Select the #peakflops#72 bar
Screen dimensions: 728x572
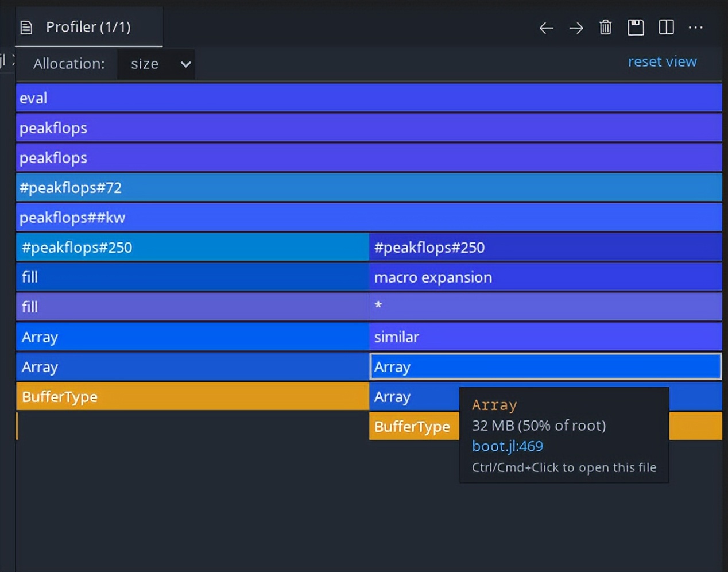pyautogui.click(x=369, y=187)
